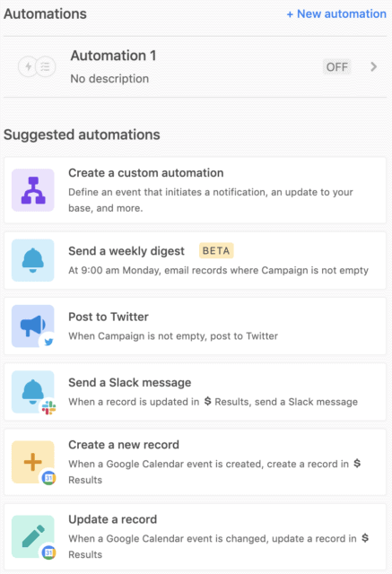The width and height of the screenshot is (392, 574).
Task: Click the Twitter bird badge icon
Action: [48, 342]
